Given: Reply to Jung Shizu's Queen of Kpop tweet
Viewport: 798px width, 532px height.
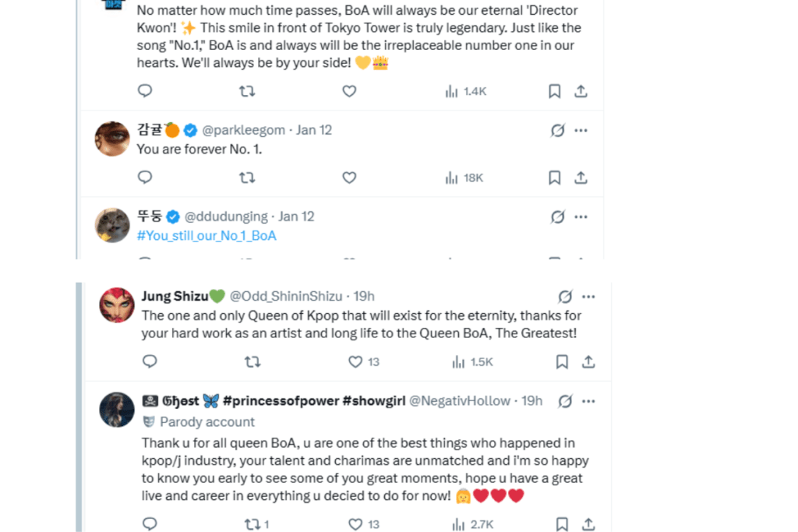Looking at the screenshot, I should [150, 361].
